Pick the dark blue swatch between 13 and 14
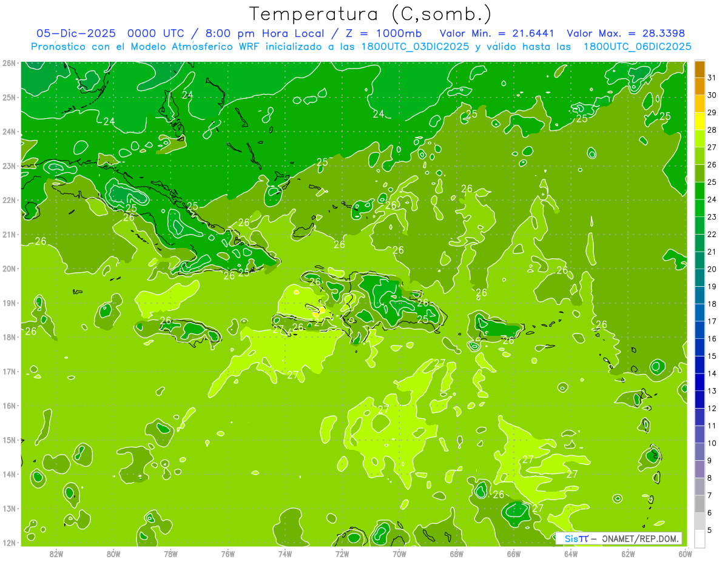Screen dimensions: 728x562 click(x=699, y=382)
